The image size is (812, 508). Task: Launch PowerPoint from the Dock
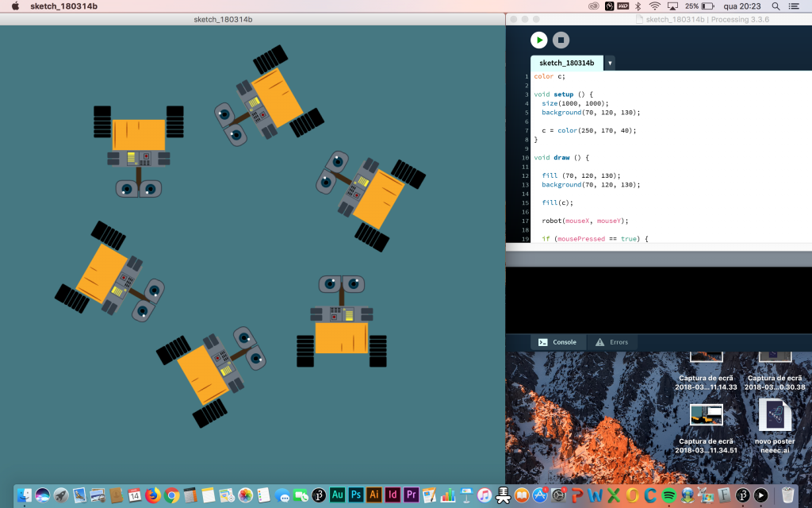[577, 495]
